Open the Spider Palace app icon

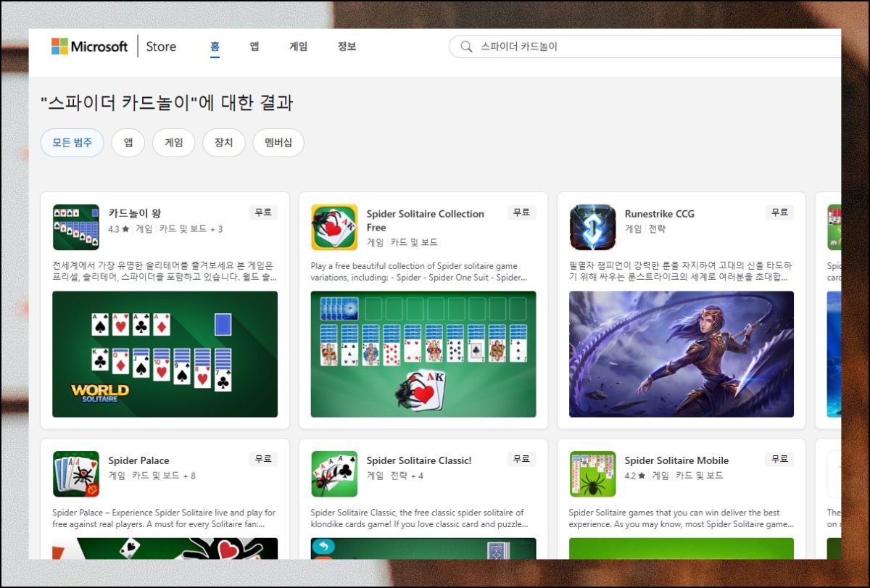[x=76, y=473]
